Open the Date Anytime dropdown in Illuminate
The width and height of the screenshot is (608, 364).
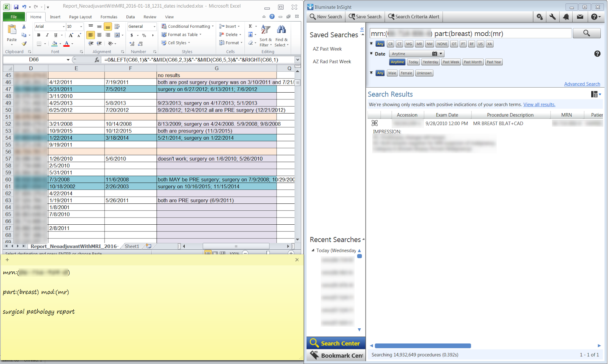417,54
